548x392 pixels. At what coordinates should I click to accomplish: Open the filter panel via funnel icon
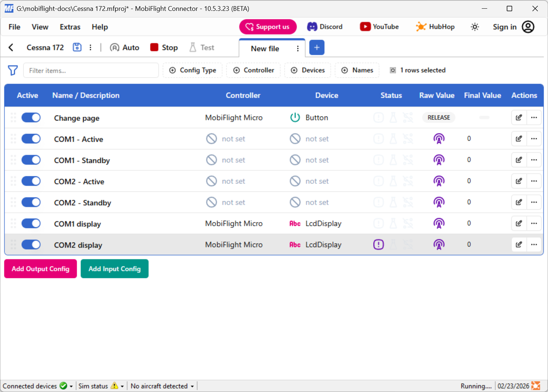(13, 70)
